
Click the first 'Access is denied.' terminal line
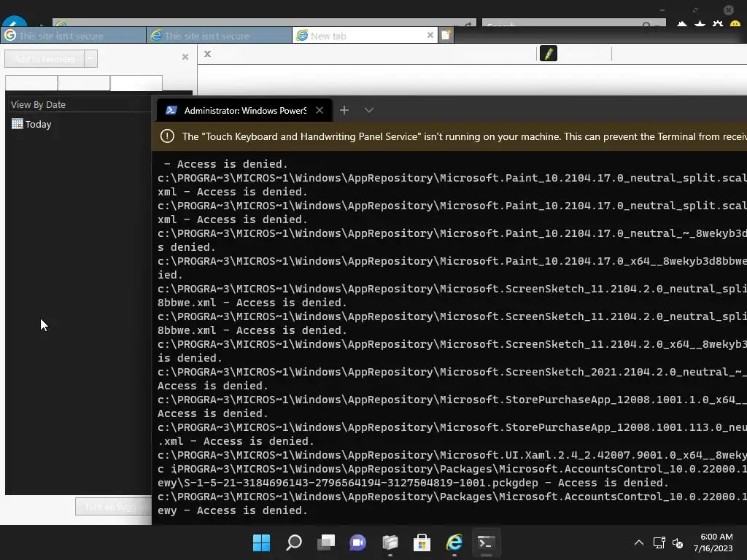(x=226, y=164)
